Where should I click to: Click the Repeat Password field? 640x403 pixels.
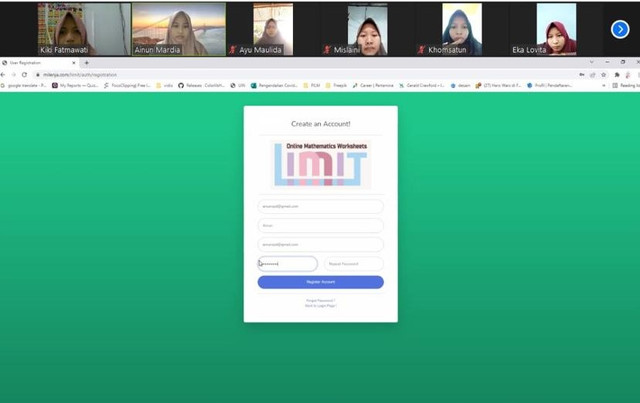(x=353, y=264)
